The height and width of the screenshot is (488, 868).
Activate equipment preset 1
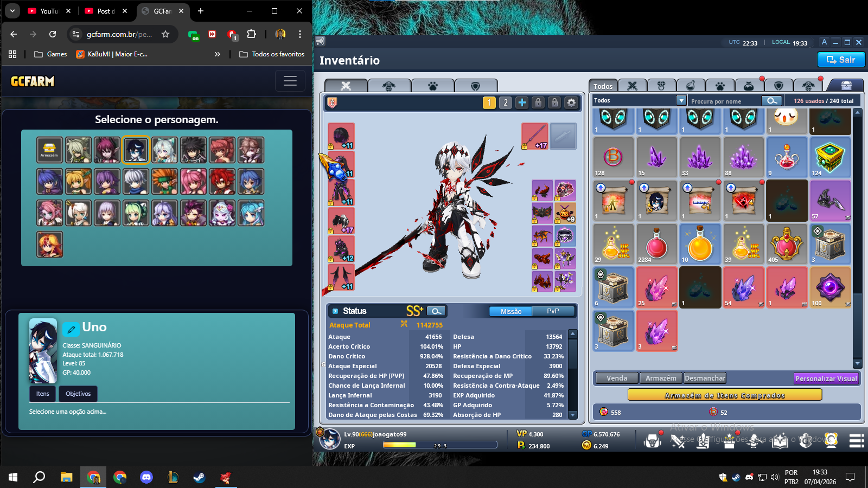coord(489,102)
